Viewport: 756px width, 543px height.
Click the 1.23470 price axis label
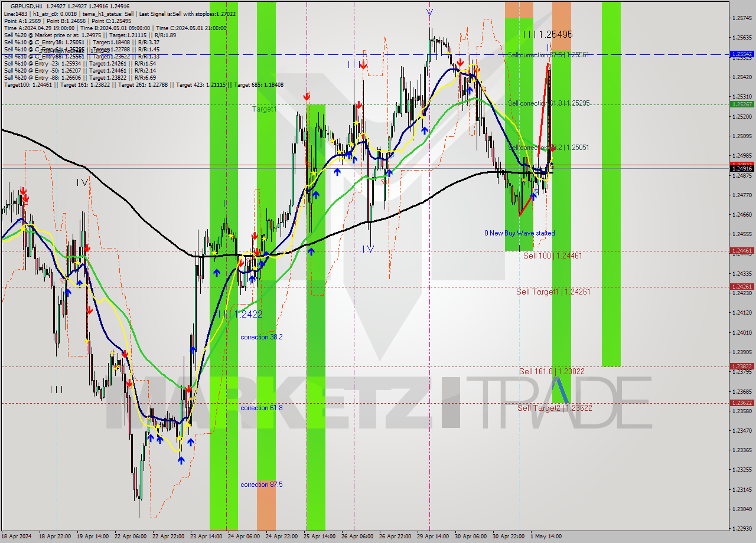(742, 431)
